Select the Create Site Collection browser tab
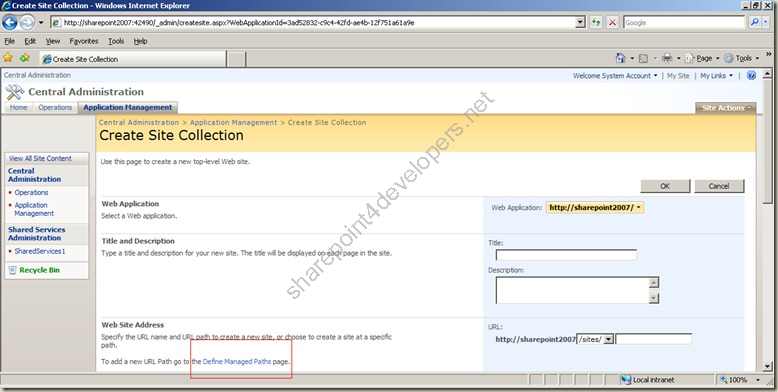Viewport: 778px width, 392px height. [133, 59]
